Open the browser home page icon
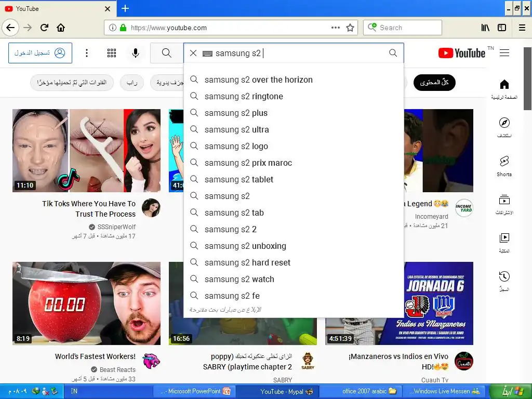532x399 pixels. coord(61,28)
